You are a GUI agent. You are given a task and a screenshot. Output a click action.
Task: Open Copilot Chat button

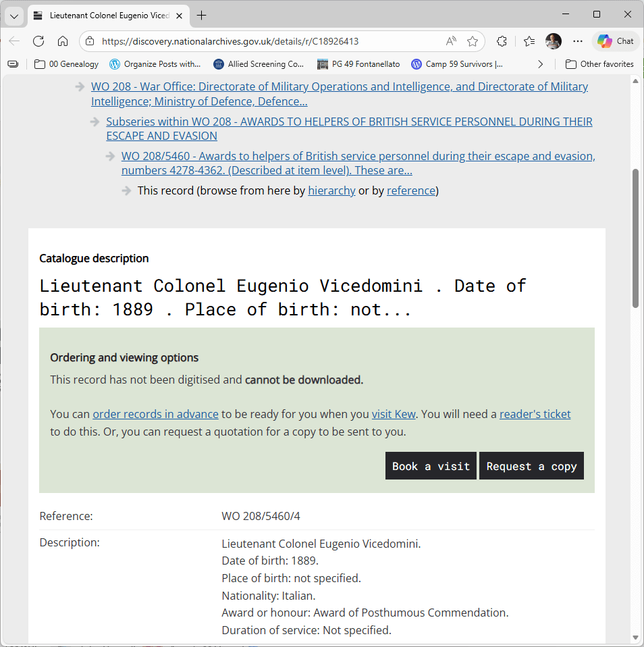click(x=616, y=41)
